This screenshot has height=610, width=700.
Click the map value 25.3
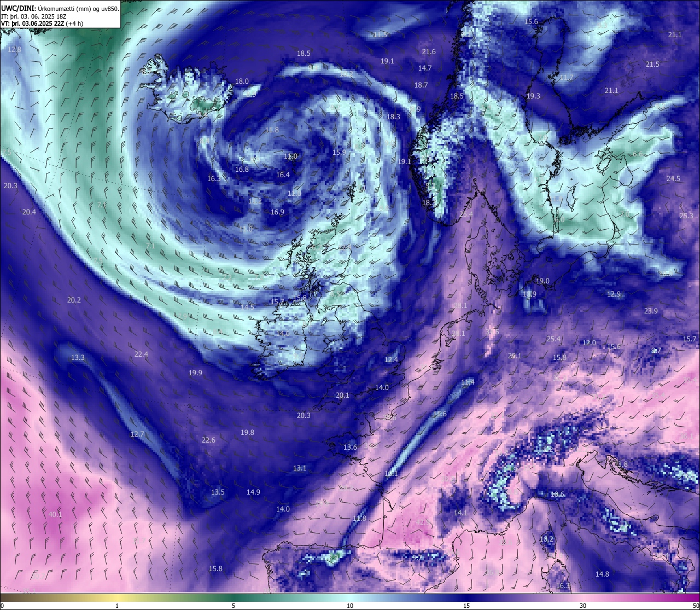tap(686, 216)
